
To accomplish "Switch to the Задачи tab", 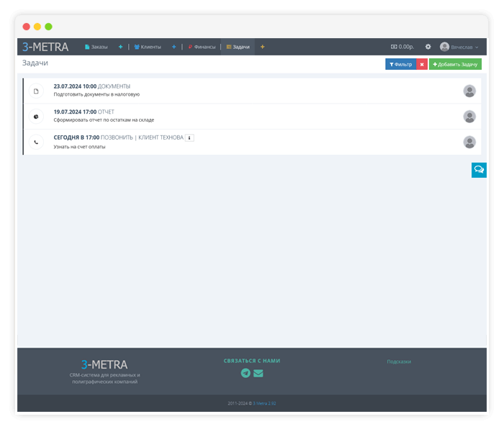I will 238,47.
